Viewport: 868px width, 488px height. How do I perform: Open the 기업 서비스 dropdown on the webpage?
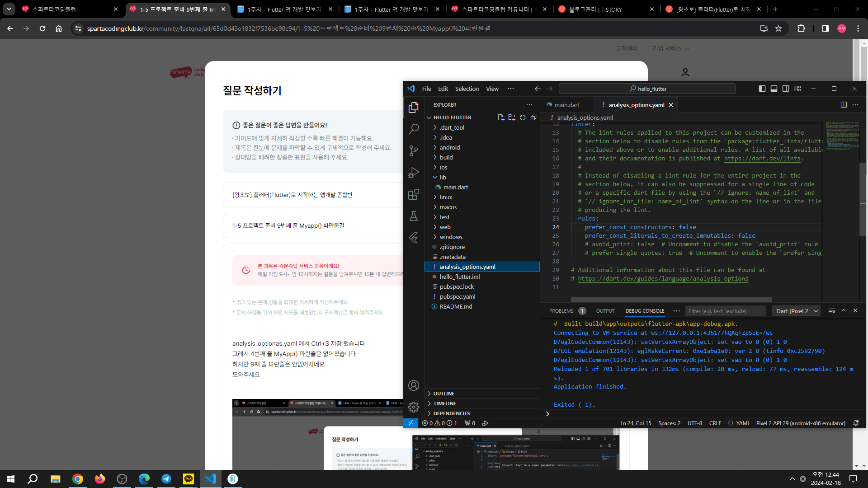(670, 49)
